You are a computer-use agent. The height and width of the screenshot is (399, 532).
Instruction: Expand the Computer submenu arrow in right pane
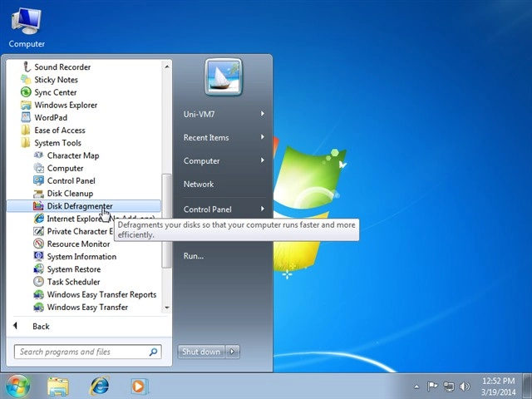click(263, 160)
